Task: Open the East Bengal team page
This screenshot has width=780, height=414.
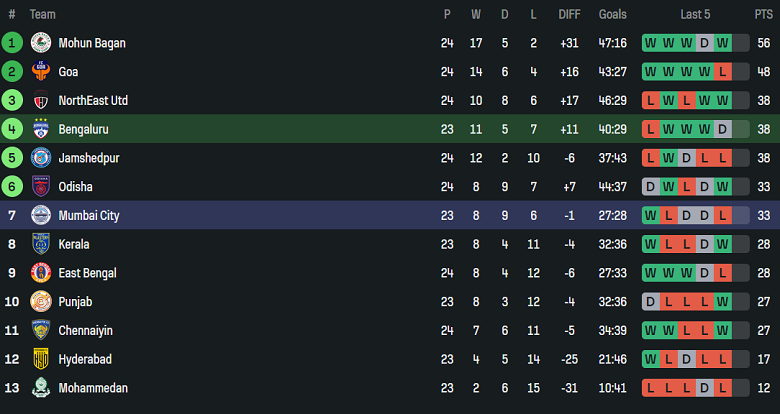Action: (88, 273)
